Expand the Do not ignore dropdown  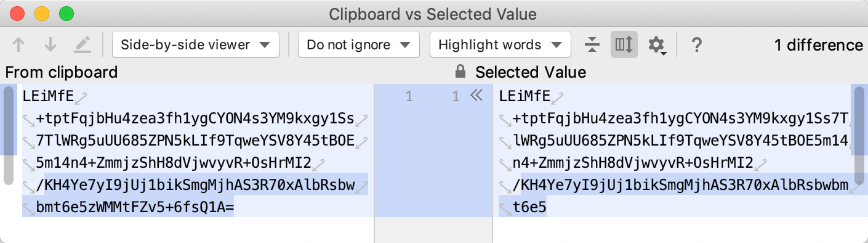click(x=358, y=45)
